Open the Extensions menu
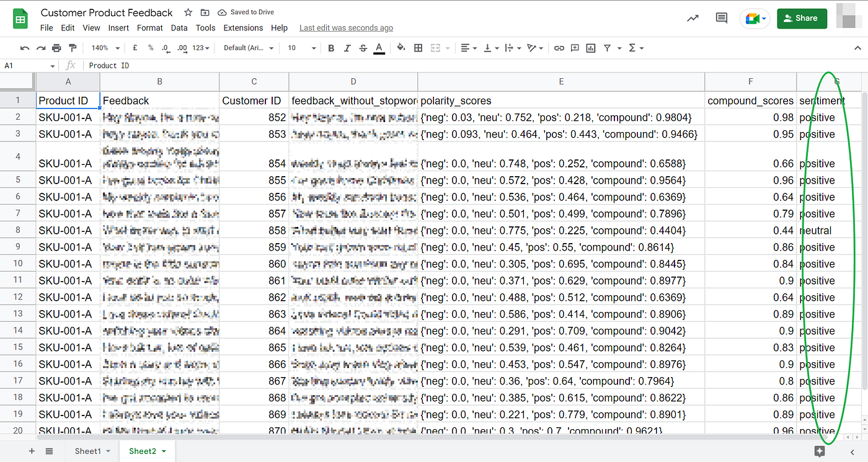This screenshot has width=868, height=462. [243, 28]
